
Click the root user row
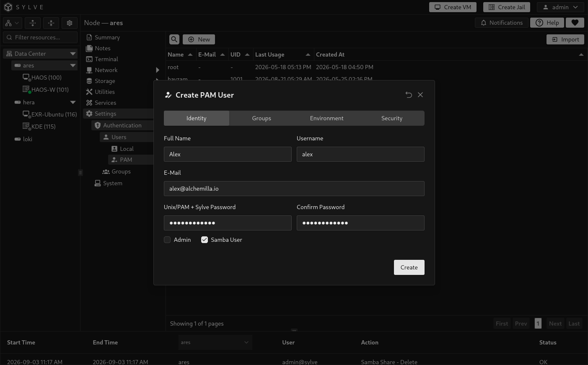376,67
